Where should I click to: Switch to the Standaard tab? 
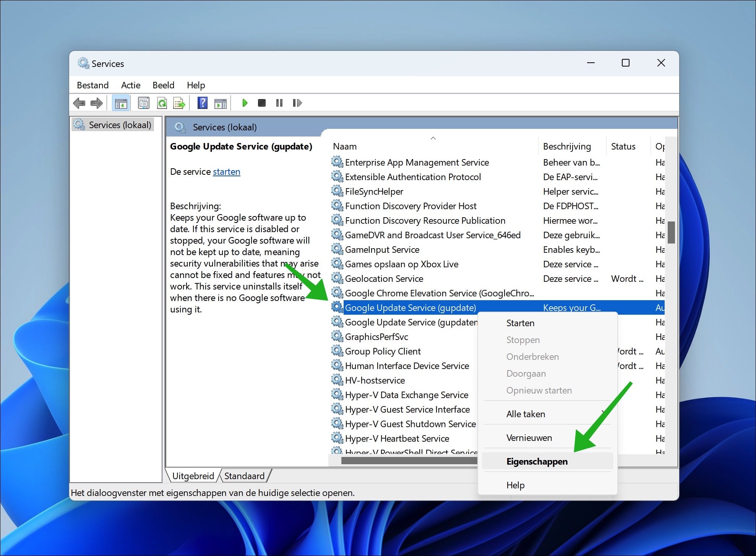pyautogui.click(x=245, y=476)
